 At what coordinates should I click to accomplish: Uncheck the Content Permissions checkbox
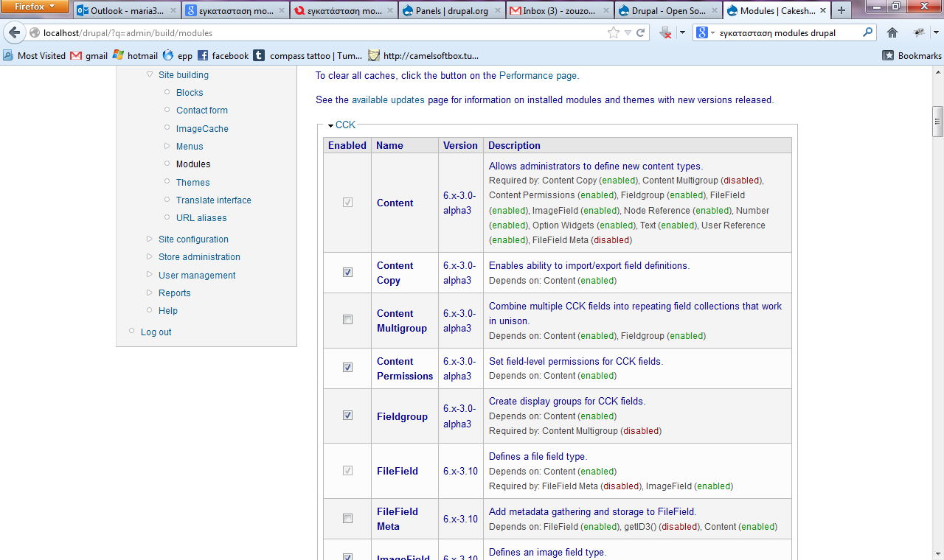347,367
